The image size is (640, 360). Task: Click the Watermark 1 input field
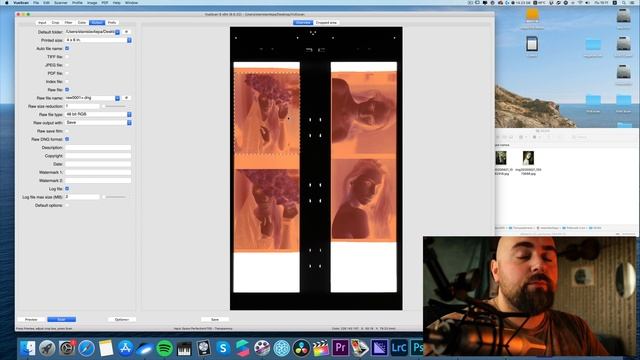[x=98, y=172]
